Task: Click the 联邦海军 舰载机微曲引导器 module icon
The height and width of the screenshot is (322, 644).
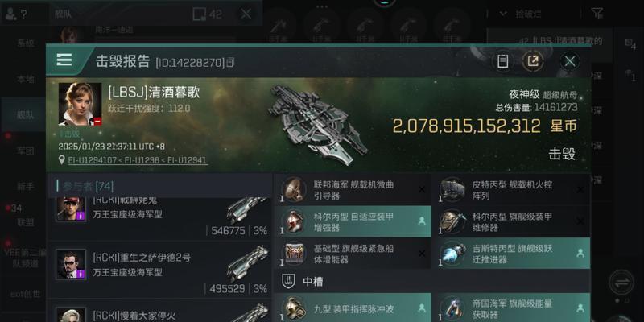Action: (294, 190)
